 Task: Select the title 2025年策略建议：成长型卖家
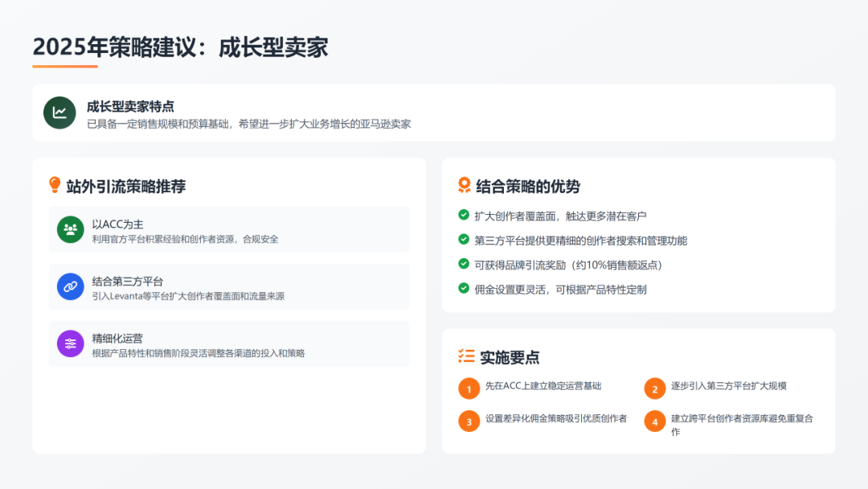[181, 47]
